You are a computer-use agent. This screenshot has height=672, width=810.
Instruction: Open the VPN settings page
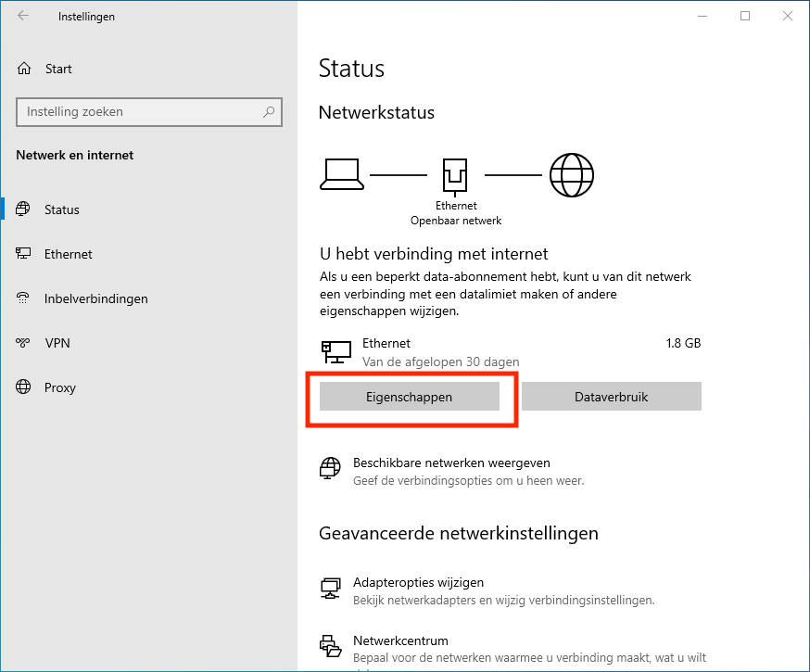tap(57, 343)
